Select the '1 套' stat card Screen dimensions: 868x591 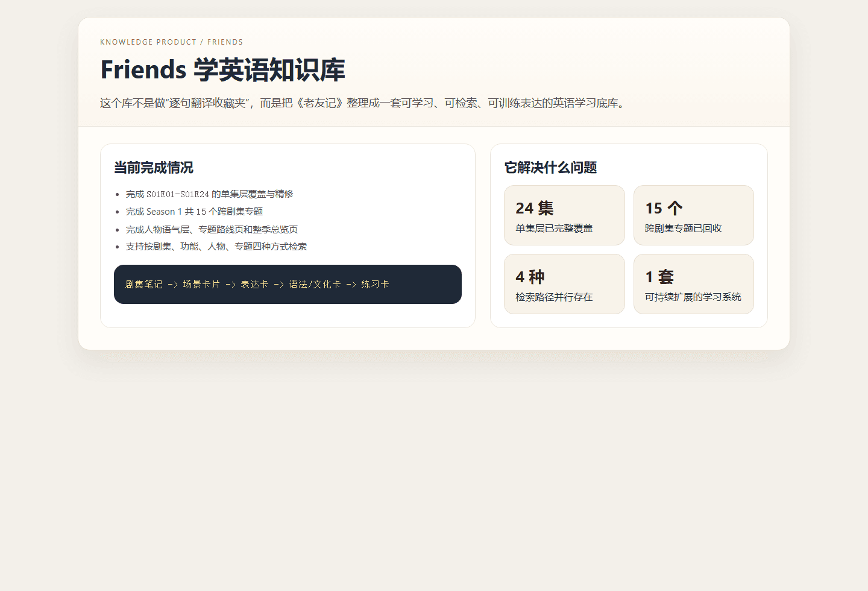point(694,284)
